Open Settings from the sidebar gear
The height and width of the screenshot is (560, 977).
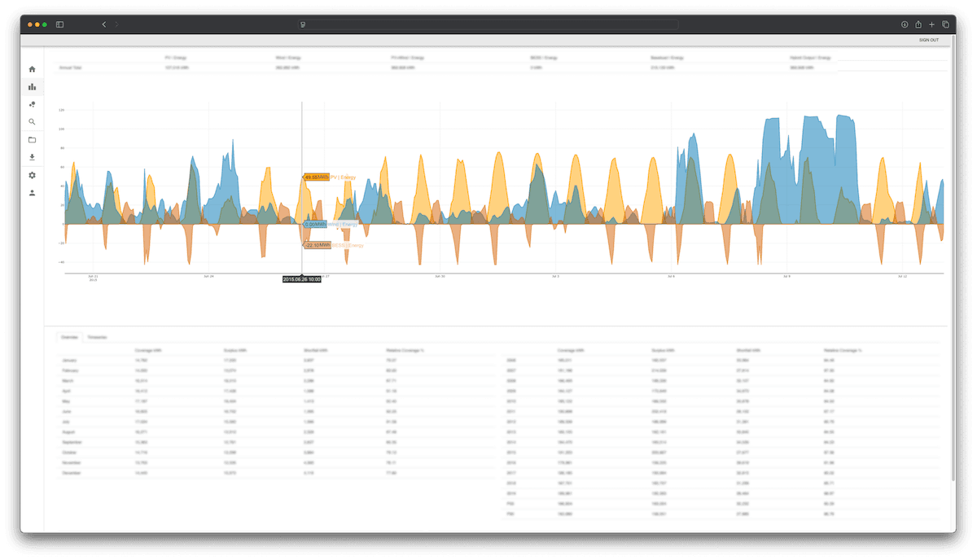coord(32,175)
